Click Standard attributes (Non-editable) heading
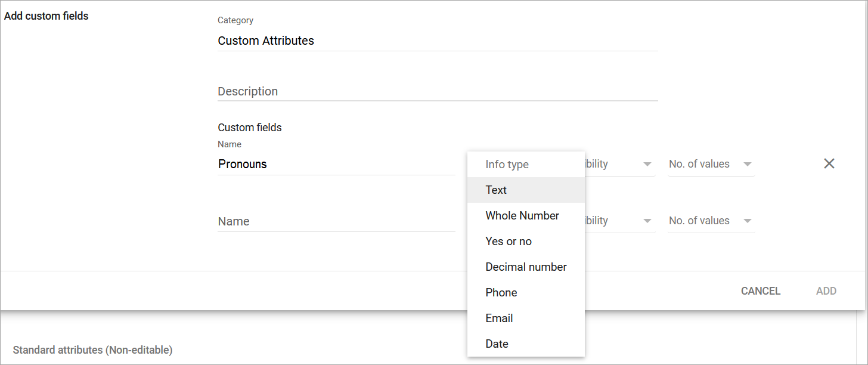Image resolution: width=868 pixels, height=365 pixels. 92,350
